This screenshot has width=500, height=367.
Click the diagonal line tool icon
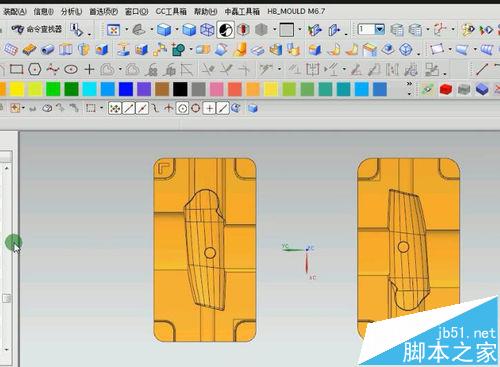pos(482,69)
